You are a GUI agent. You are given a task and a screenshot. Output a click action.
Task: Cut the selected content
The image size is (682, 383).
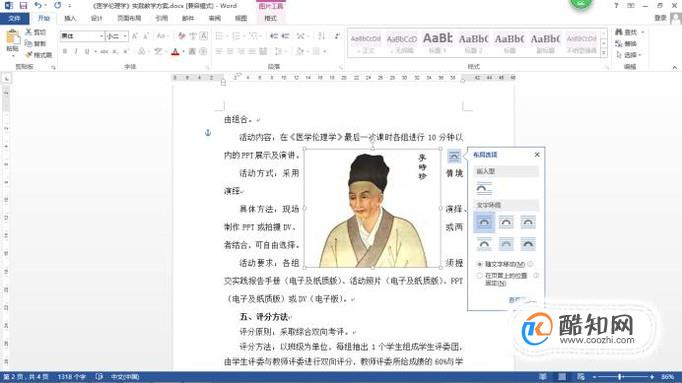click(36, 32)
